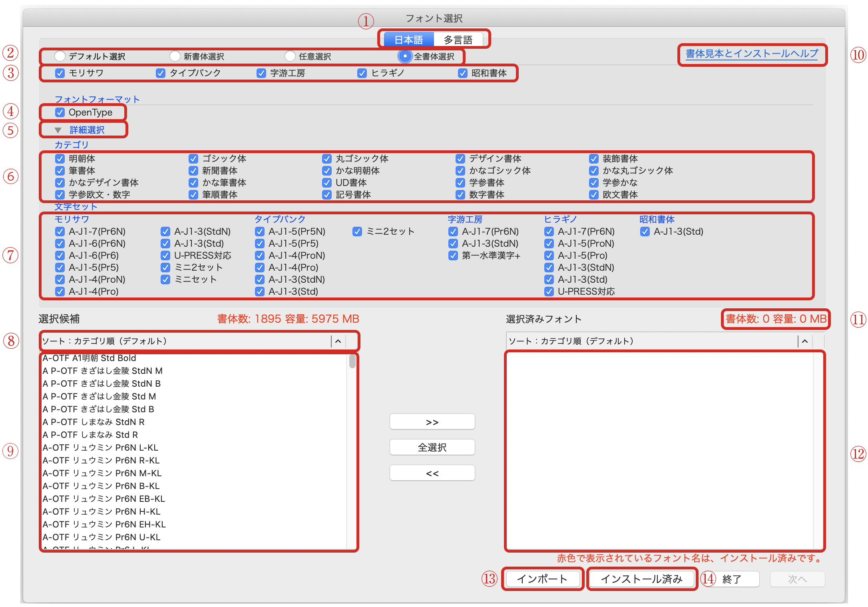868x607 pixels.
Task: Select the 全書体選択 radio button
Action: 405,56
